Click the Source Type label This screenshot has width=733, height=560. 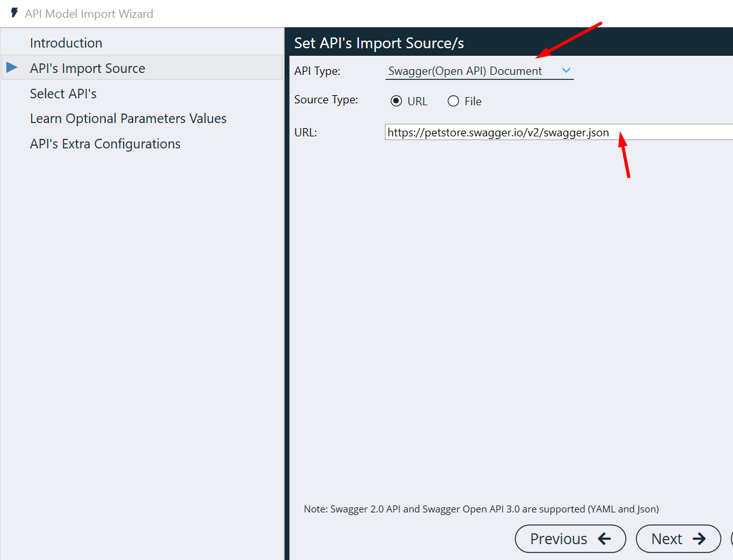click(x=326, y=100)
